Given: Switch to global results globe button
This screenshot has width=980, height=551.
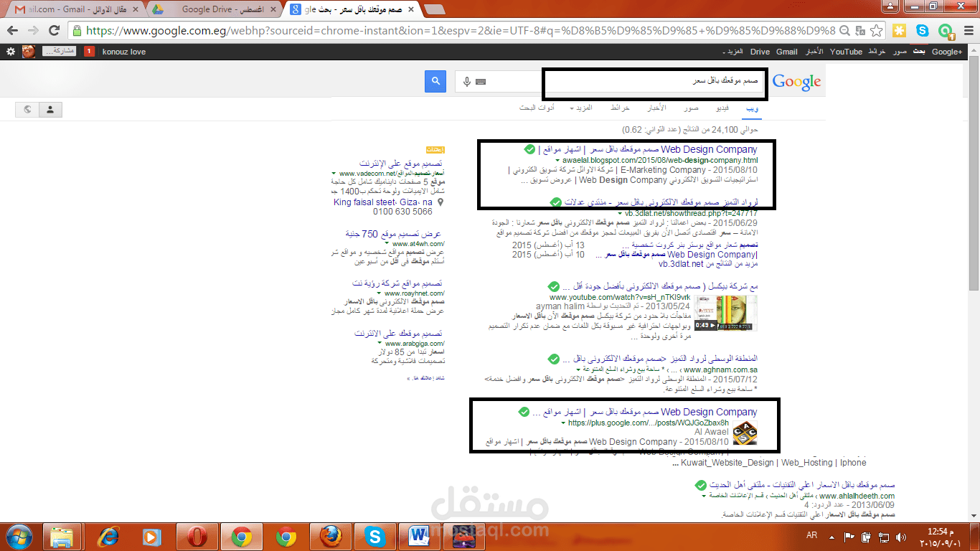Looking at the screenshot, I should coord(27,110).
